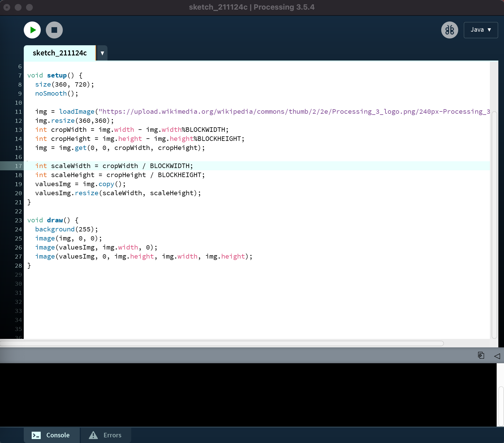Click img.copy() on line 19
Screen dimensions: 504x443
point(102,184)
